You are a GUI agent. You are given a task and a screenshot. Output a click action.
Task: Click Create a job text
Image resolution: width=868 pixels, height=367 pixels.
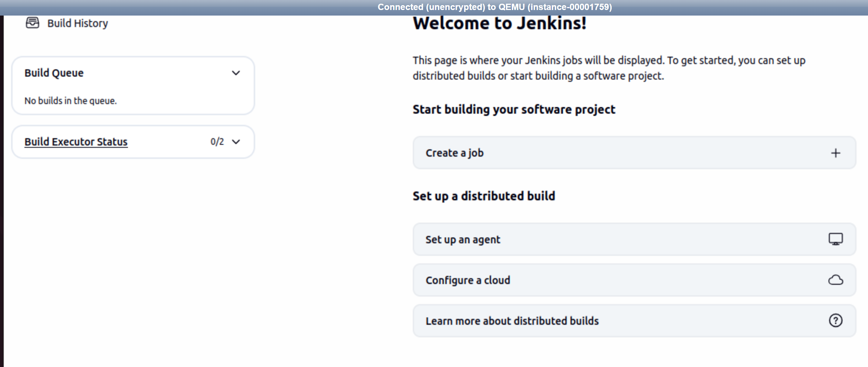454,153
